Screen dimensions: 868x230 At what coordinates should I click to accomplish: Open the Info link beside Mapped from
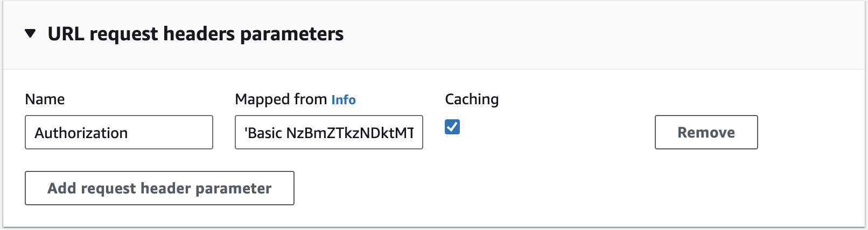343,100
